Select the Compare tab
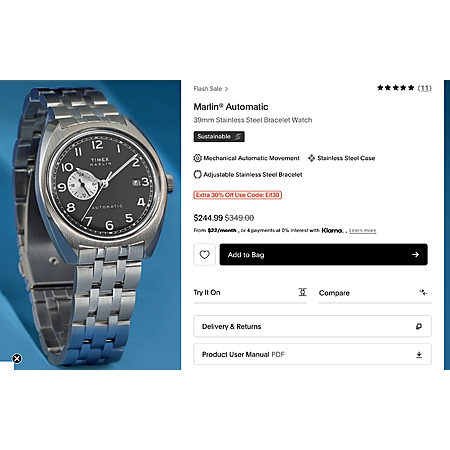 [375, 293]
